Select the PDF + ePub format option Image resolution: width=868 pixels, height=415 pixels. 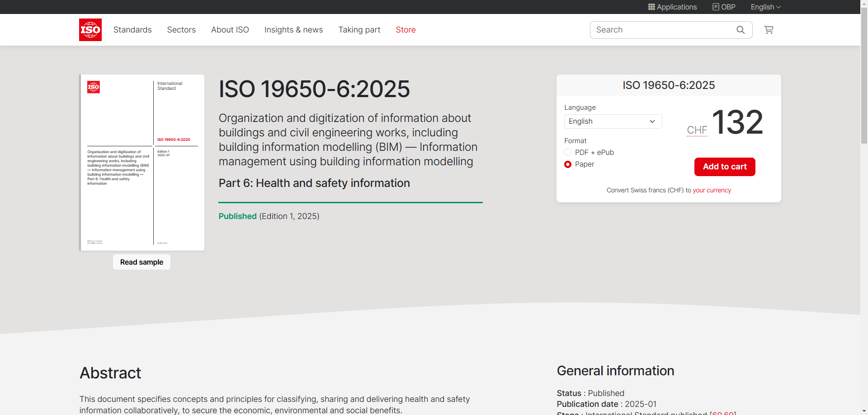568,153
